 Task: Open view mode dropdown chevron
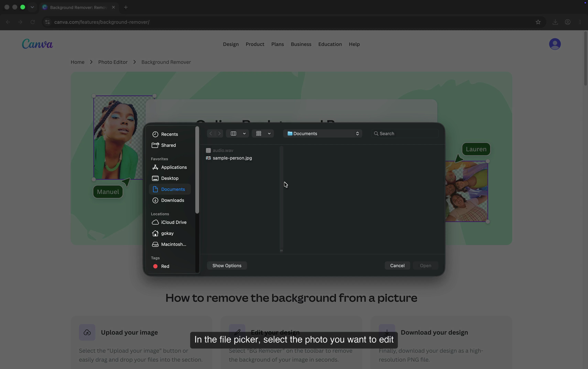[244, 133]
